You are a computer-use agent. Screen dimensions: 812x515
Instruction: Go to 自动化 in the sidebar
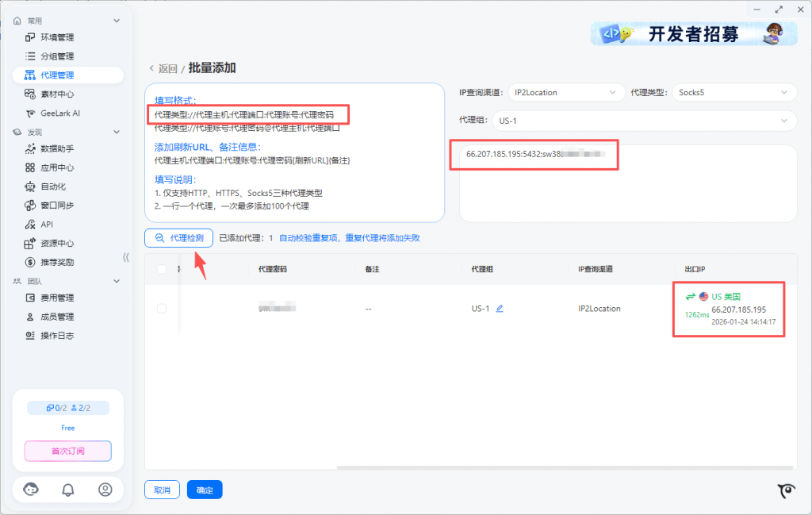53,186
